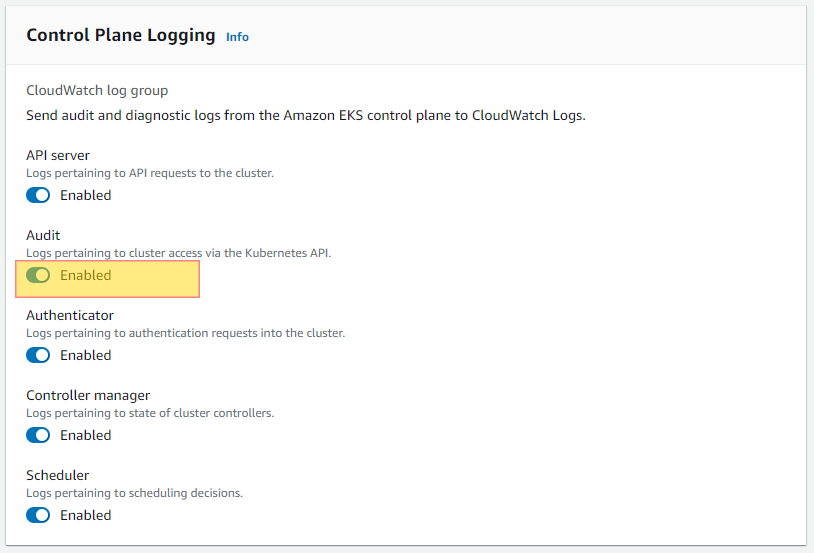This screenshot has height=553, width=814.
Task: Disable the highlighted Audit logging switch
Action: [38, 275]
